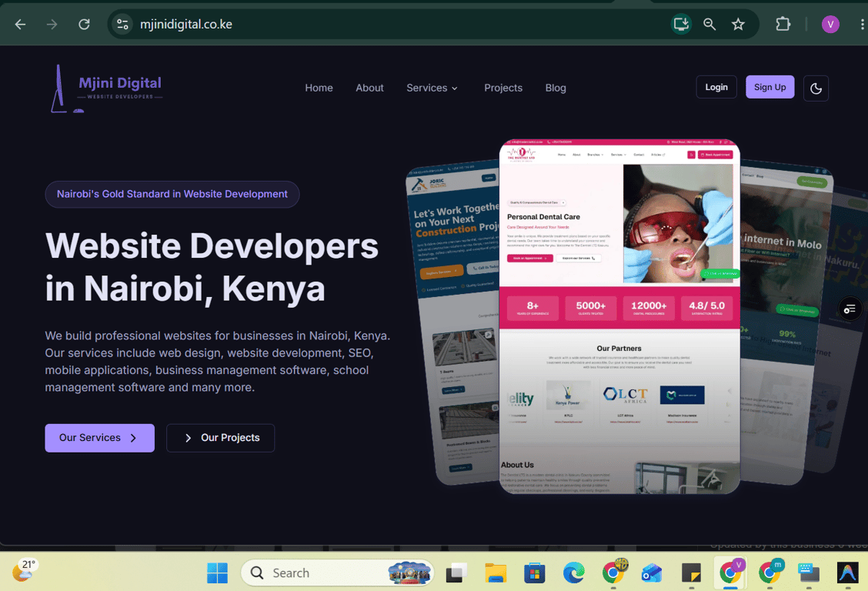Image resolution: width=868 pixels, height=591 pixels.
Task: Open the floating list widget on right edge
Action: pos(850,309)
